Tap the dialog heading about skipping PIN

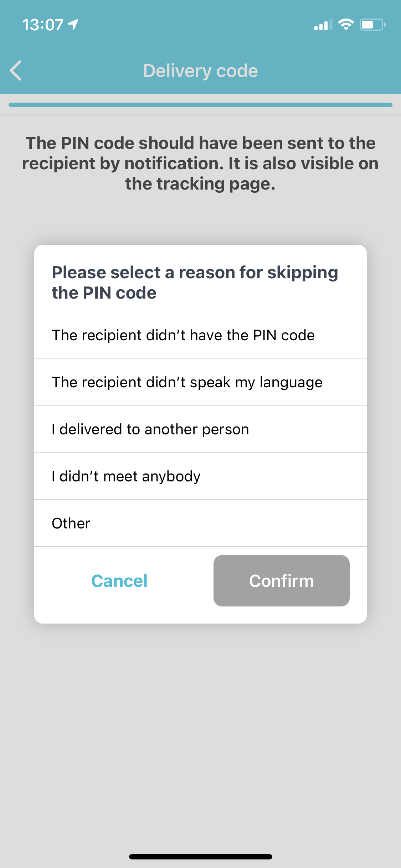click(195, 283)
